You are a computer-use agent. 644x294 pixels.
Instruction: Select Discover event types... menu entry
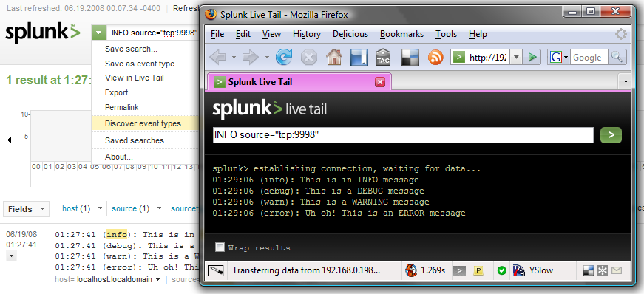click(x=145, y=123)
